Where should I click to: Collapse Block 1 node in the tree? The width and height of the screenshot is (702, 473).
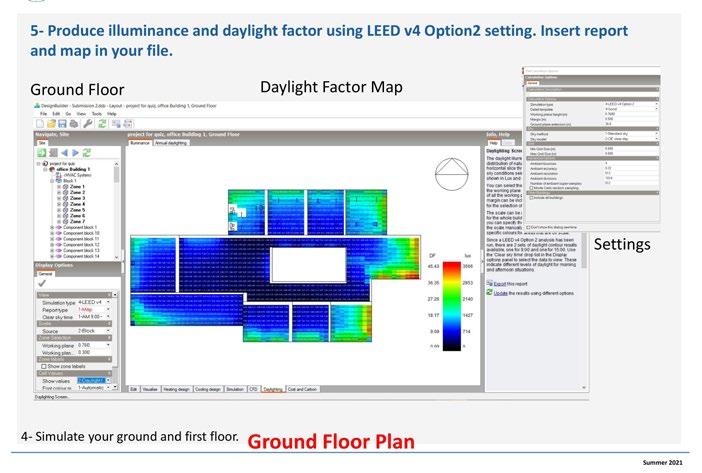(52, 181)
